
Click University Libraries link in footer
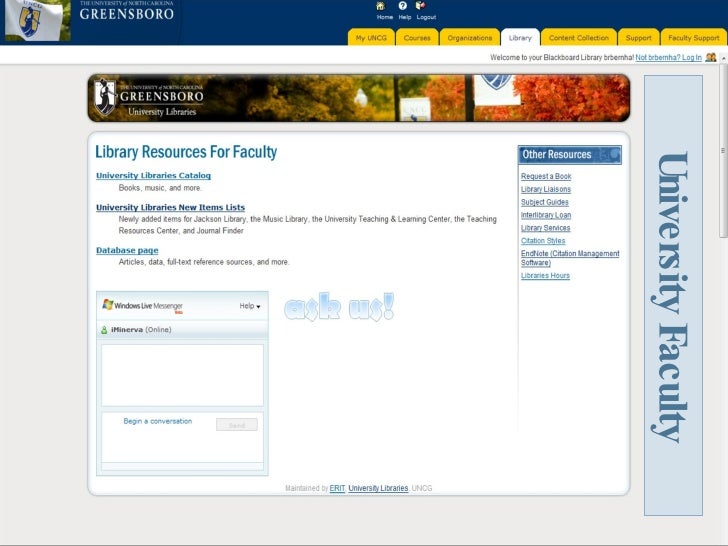tap(378, 488)
